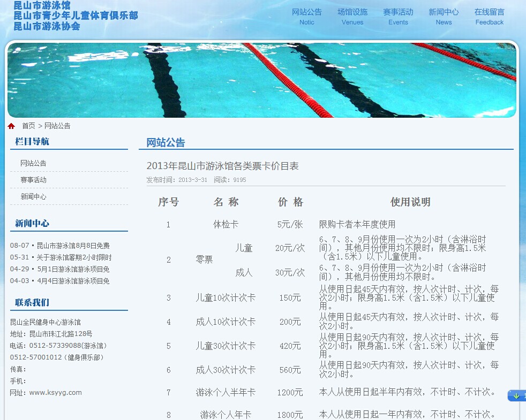Open 赛事活动 Events in top navigation
Viewport: 526px width, 420px height.
[398, 17]
